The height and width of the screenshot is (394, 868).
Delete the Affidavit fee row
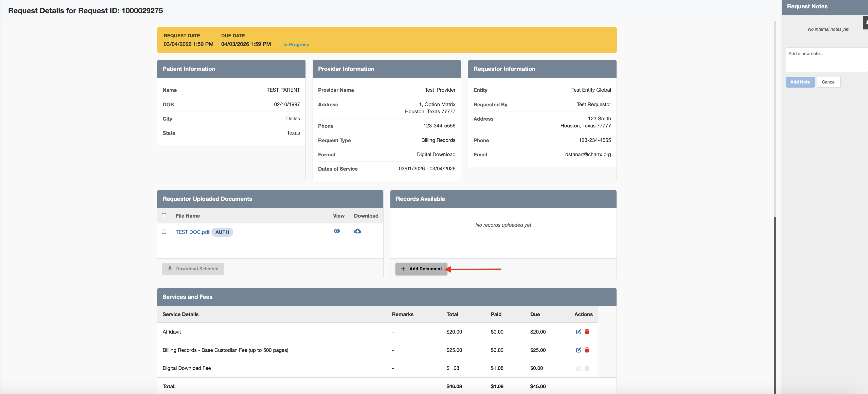pyautogui.click(x=587, y=332)
